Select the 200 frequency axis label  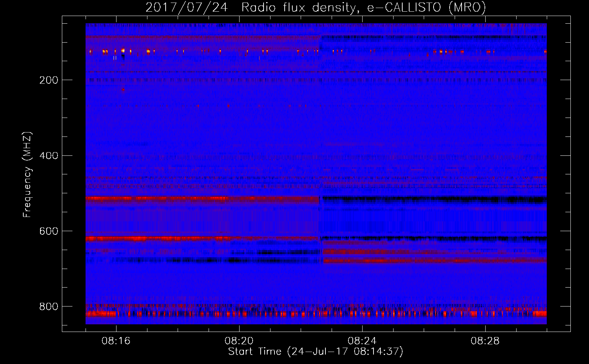[x=49, y=80]
